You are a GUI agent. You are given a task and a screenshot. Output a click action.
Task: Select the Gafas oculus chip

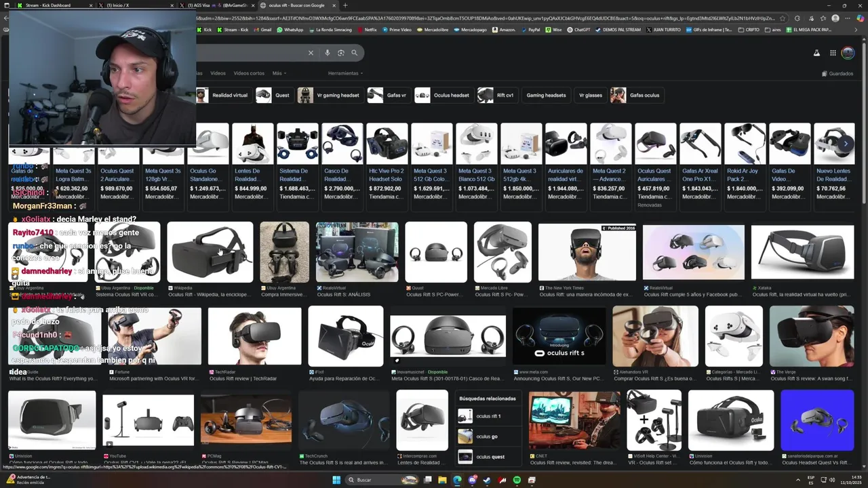coord(636,95)
